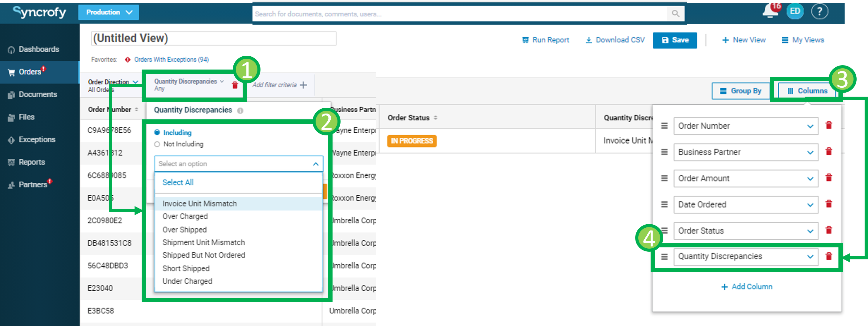Choose Invoice Unit Mismatch option
Image resolution: width=868 pixels, height=328 pixels.
coord(238,204)
